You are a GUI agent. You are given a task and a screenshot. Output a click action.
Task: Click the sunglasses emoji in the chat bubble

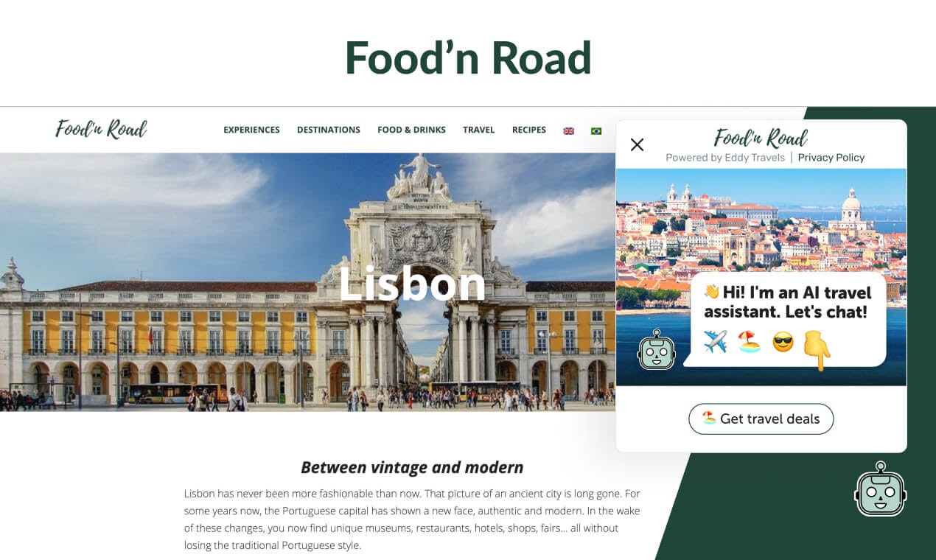783,341
